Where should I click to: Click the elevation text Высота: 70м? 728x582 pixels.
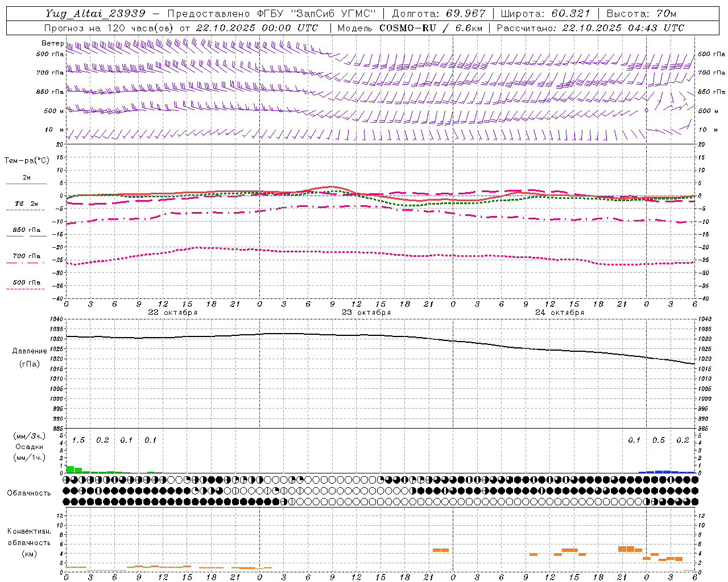[642, 14]
